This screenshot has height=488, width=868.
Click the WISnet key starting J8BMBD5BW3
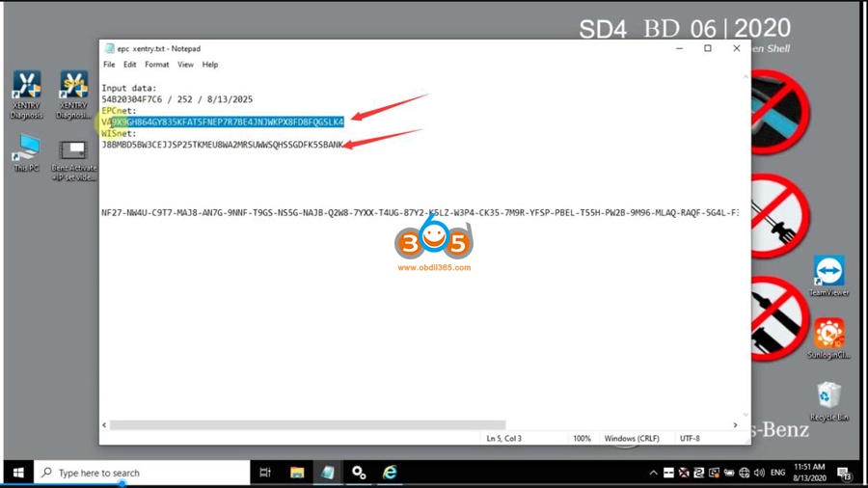tap(222, 145)
